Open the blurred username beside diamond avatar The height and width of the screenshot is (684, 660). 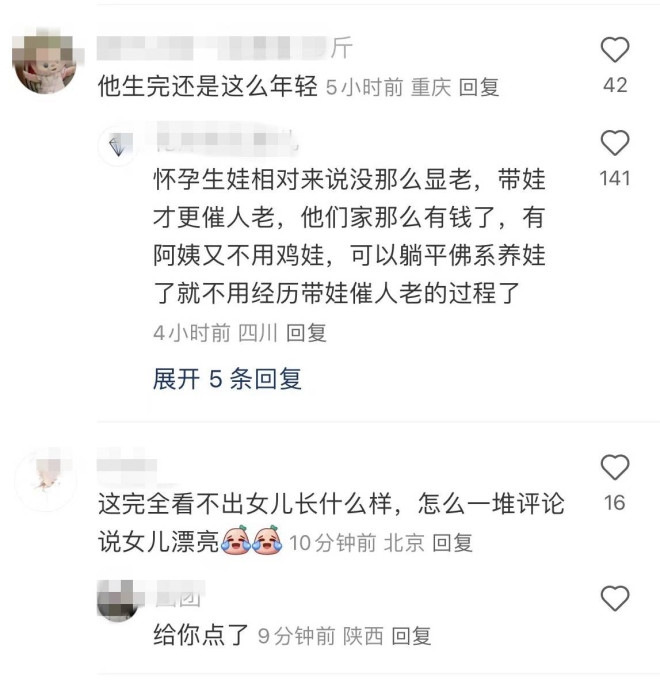coord(227,139)
